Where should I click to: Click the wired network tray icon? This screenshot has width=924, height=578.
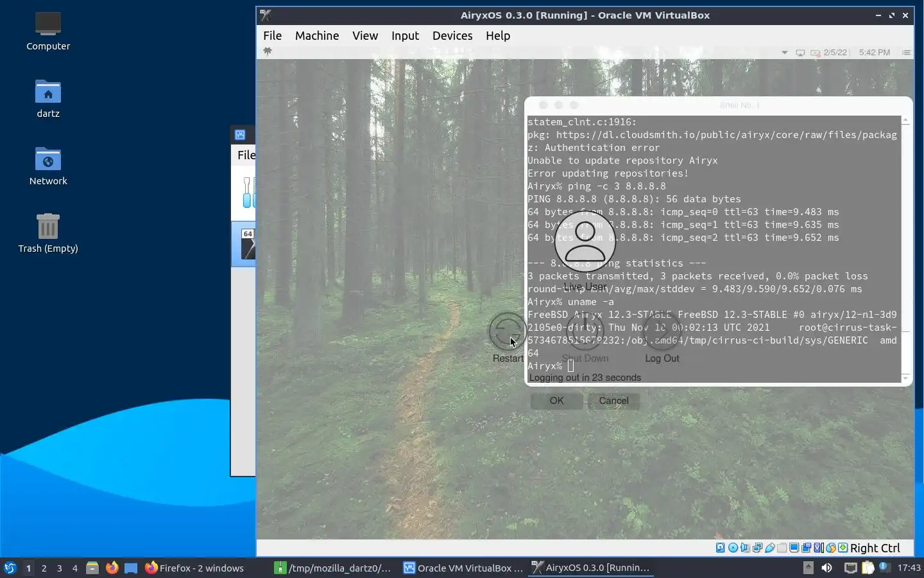coord(850,568)
